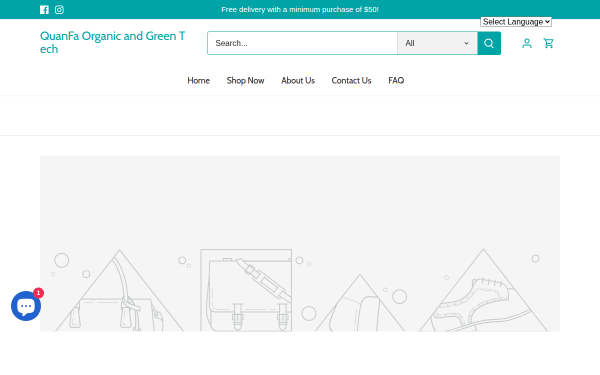Click the QuanFa Organic and Green Tech logo link
The image size is (600, 375).
pos(112,42)
